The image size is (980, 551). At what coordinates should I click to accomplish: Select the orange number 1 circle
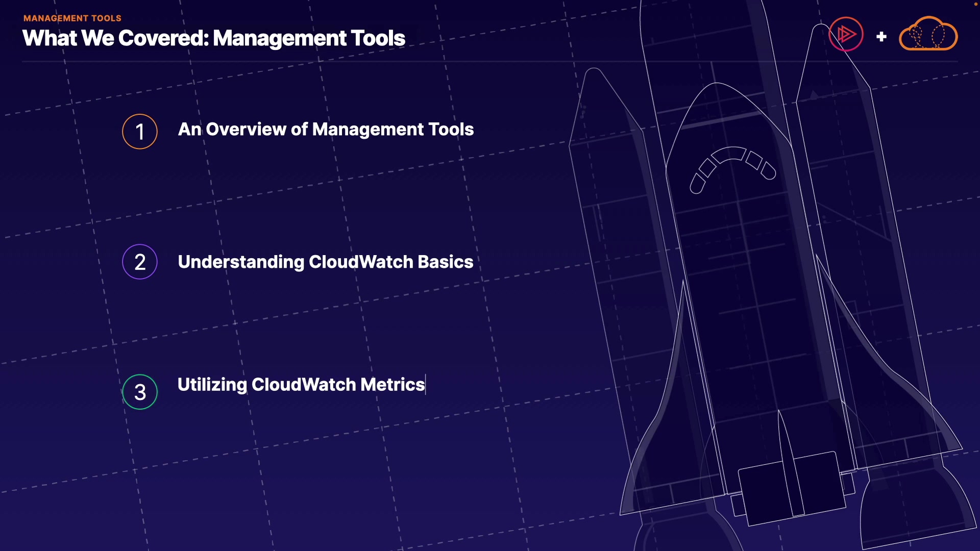pyautogui.click(x=140, y=132)
